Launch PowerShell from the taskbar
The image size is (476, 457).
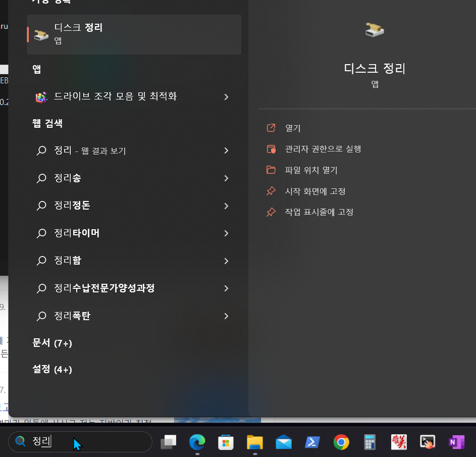pos(312,442)
